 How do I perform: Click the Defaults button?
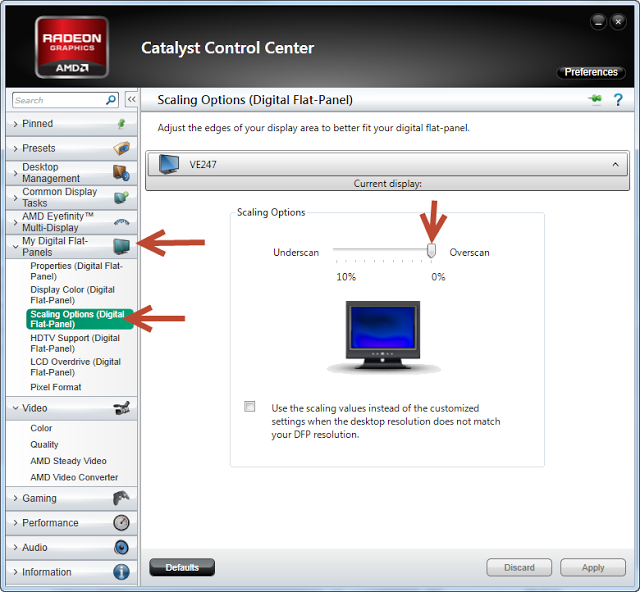pyautogui.click(x=182, y=567)
